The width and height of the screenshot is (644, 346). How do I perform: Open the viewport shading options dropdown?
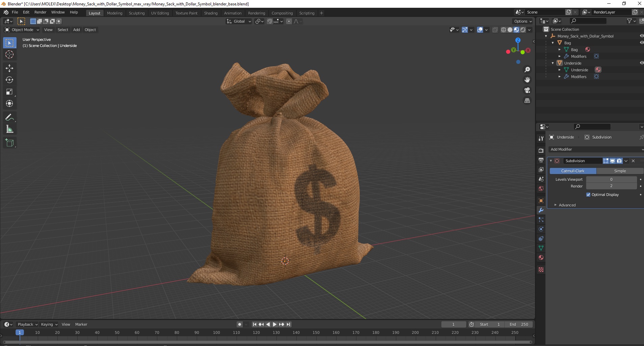click(x=529, y=30)
